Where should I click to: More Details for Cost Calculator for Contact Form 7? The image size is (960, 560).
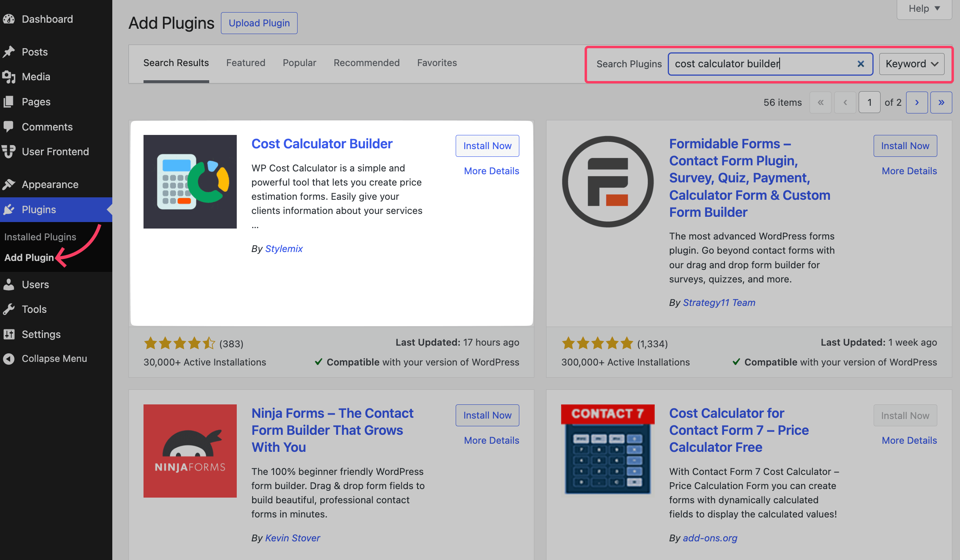pyautogui.click(x=909, y=440)
